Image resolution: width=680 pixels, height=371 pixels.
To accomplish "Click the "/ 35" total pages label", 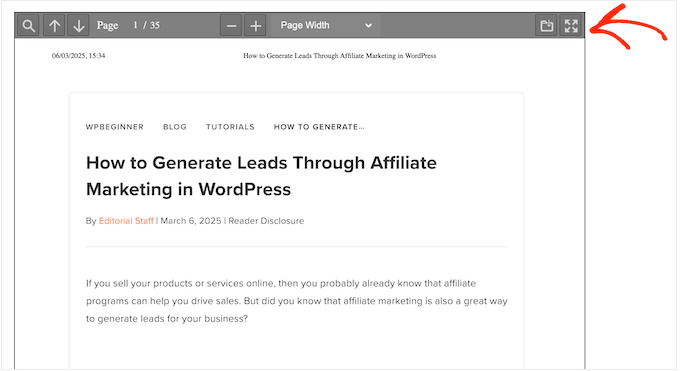I will tap(151, 25).
